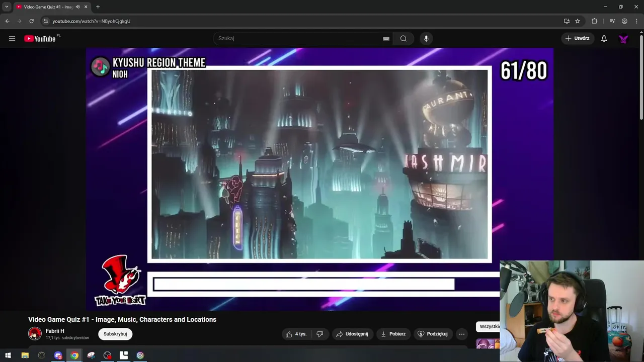Bookmark this page with the star
The width and height of the screenshot is (644, 362).
[578, 21]
